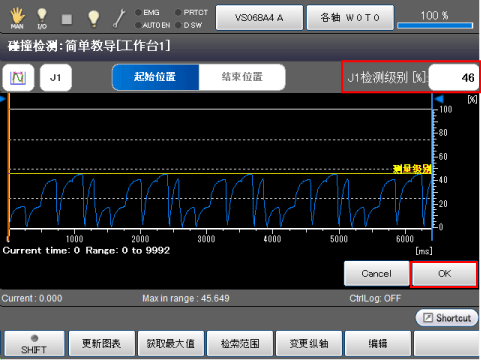Click the Current: 0.000 status text

pyautogui.click(x=32, y=298)
